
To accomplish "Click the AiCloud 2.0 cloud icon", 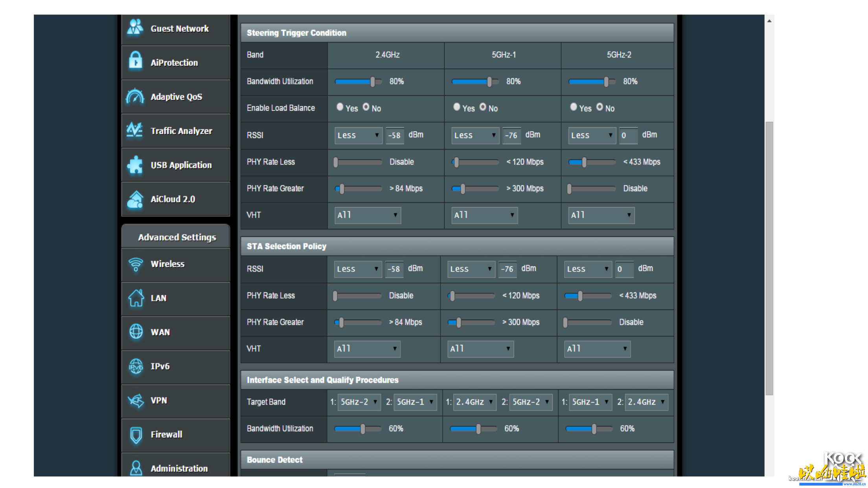I will (135, 199).
